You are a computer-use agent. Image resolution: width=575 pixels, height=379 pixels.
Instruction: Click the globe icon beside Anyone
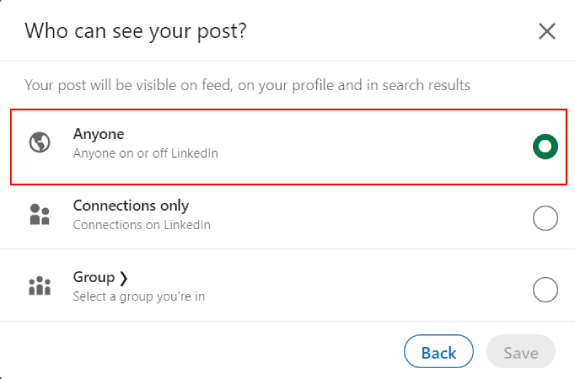(40, 142)
